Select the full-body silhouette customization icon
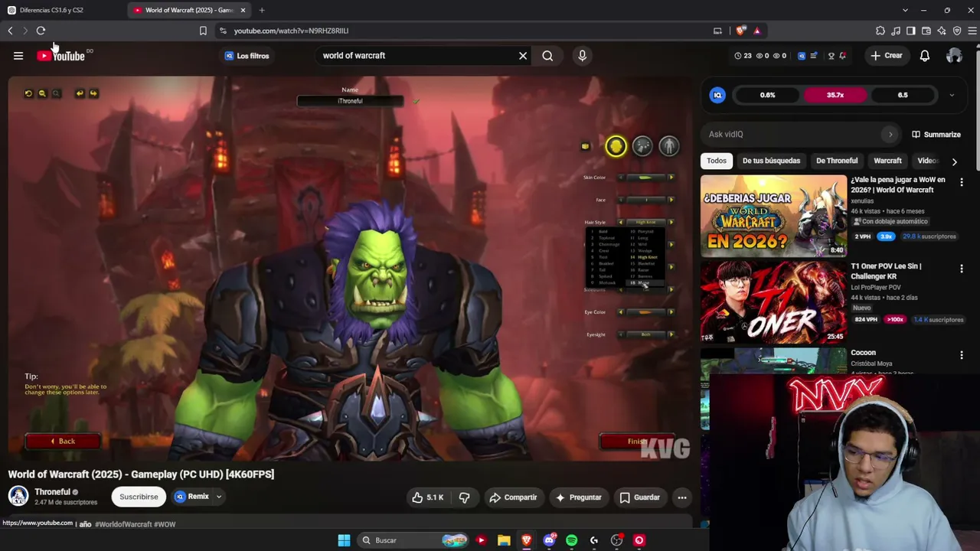This screenshot has height=551, width=980. 669,146
